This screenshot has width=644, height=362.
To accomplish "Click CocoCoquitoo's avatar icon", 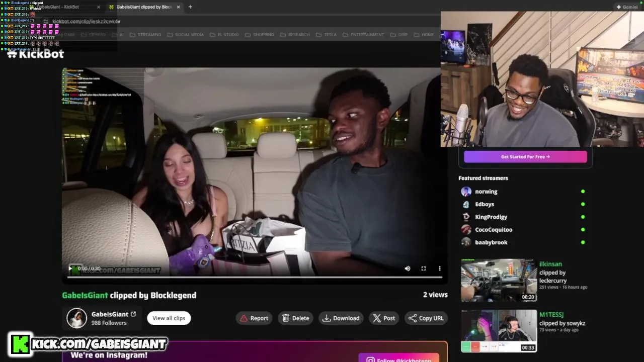I will [466, 230].
